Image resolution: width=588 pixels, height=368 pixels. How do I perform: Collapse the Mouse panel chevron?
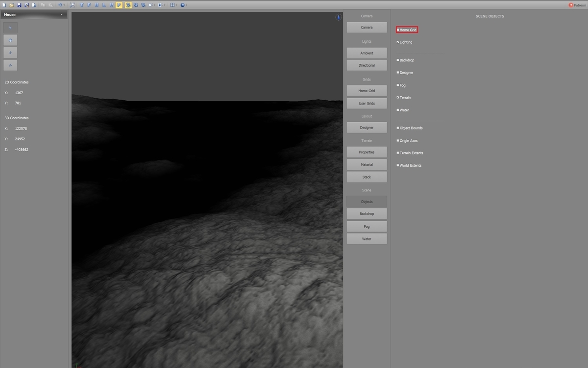(x=62, y=15)
